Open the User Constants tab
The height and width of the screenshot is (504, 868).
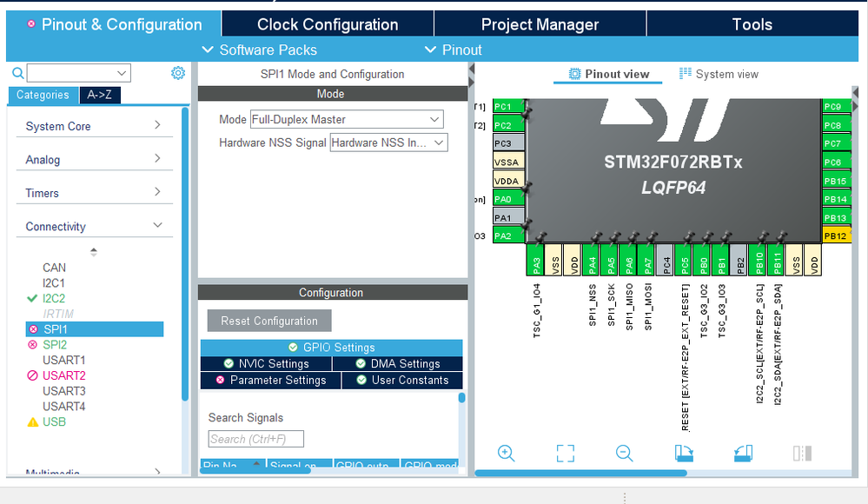tap(402, 380)
